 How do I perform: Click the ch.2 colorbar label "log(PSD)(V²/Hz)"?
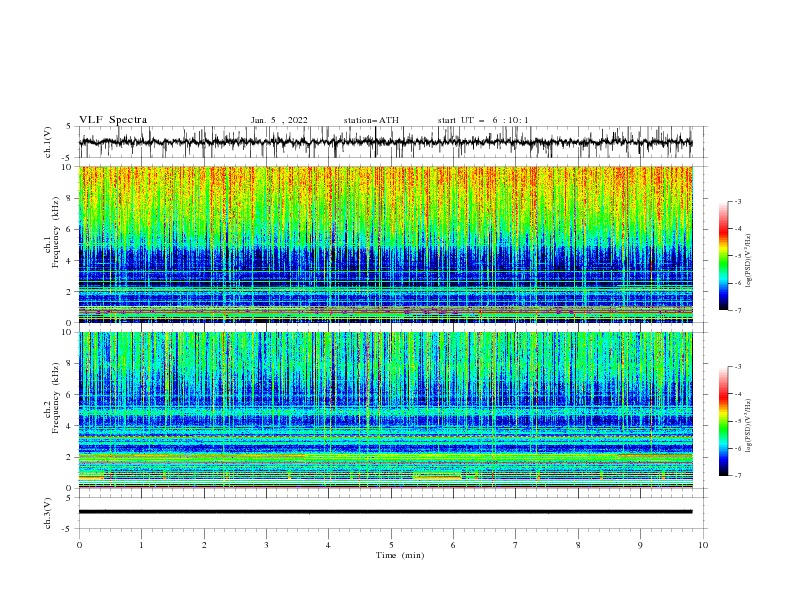[x=748, y=426]
